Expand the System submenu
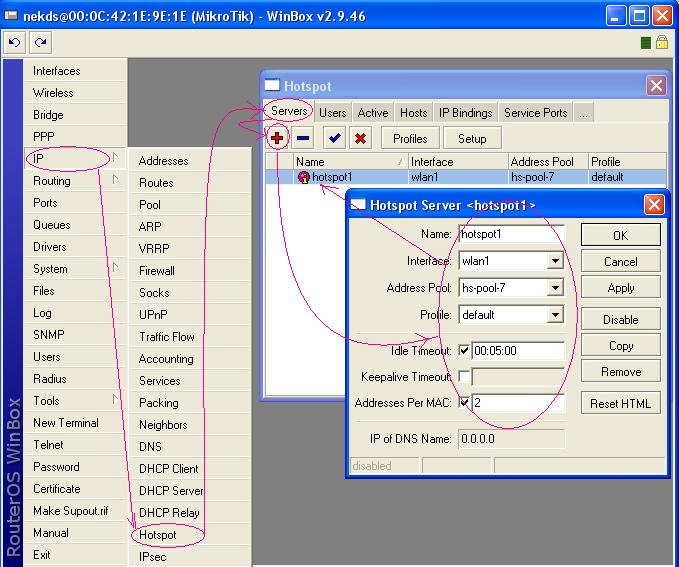679x567 pixels. (x=74, y=269)
